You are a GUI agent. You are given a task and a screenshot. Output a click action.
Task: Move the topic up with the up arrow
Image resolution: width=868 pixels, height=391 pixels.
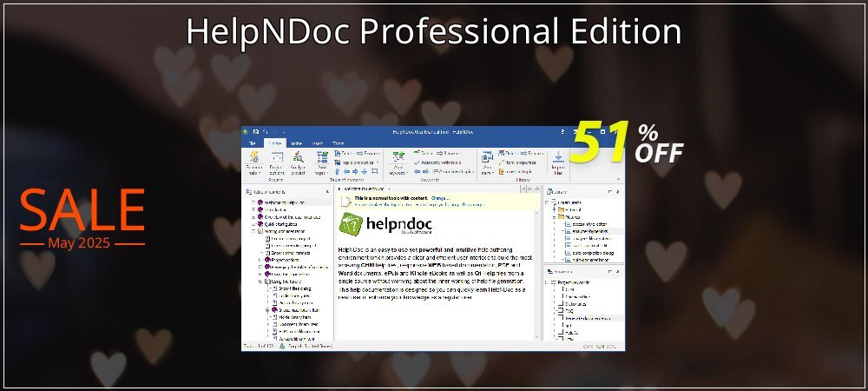(337, 171)
